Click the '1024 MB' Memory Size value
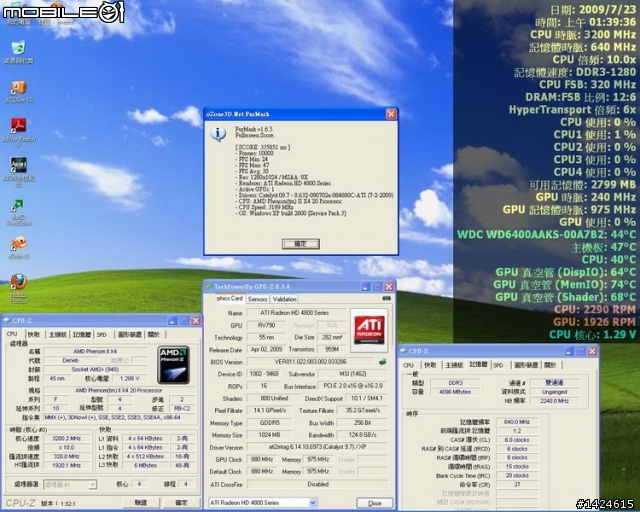Image resolution: width=640 pixels, height=512 pixels. (269, 435)
